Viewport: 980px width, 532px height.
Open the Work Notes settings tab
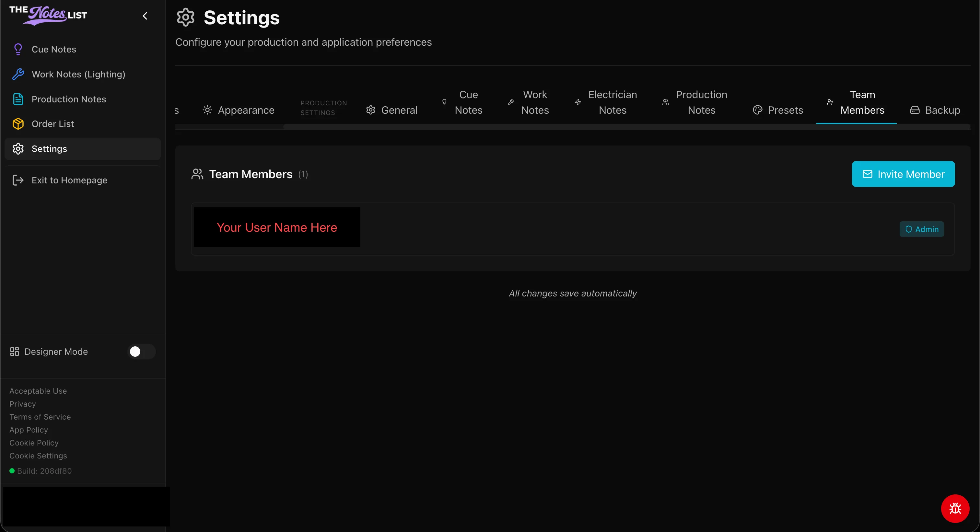[x=530, y=102]
